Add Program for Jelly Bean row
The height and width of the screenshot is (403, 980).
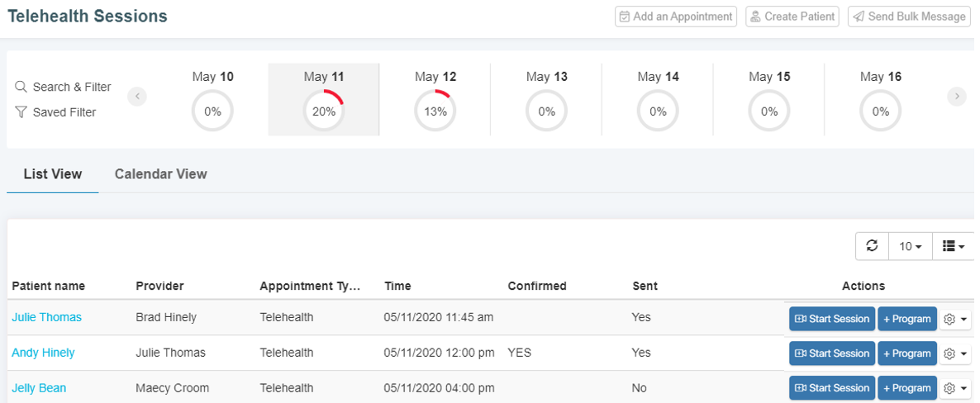(x=907, y=388)
